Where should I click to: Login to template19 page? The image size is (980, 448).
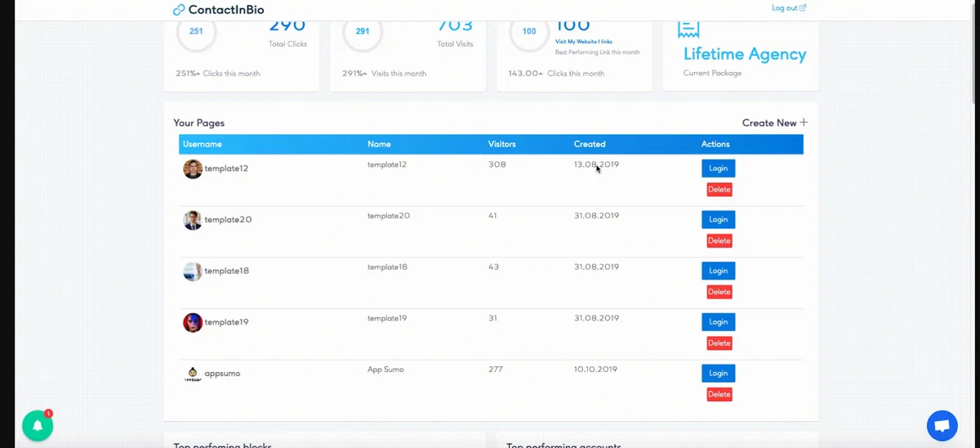pyautogui.click(x=718, y=322)
